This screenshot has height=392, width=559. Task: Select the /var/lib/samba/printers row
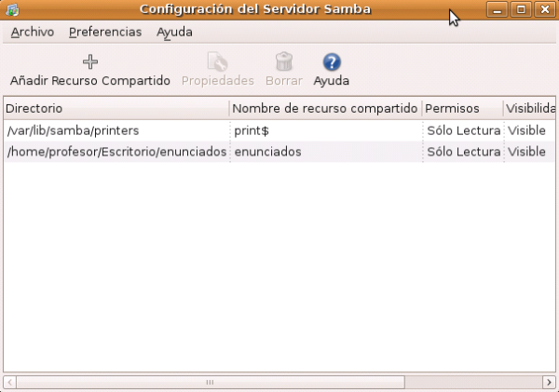tap(73, 130)
